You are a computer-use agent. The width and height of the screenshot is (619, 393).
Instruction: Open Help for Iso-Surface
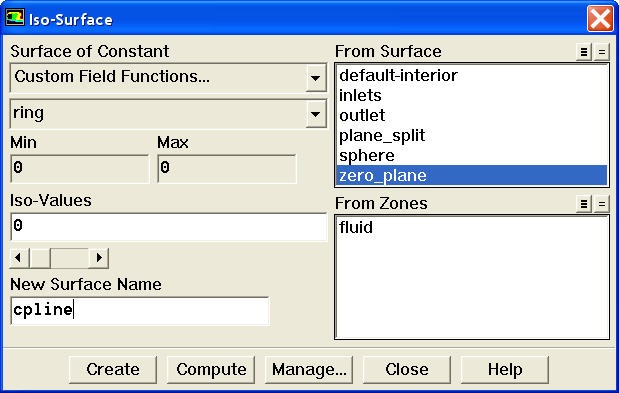tap(505, 370)
